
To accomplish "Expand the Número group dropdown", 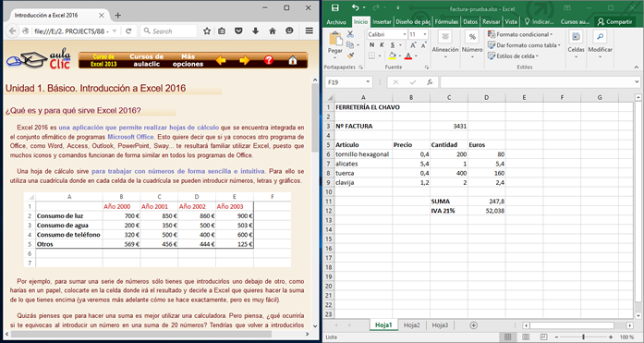I will click(x=472, y=56).
